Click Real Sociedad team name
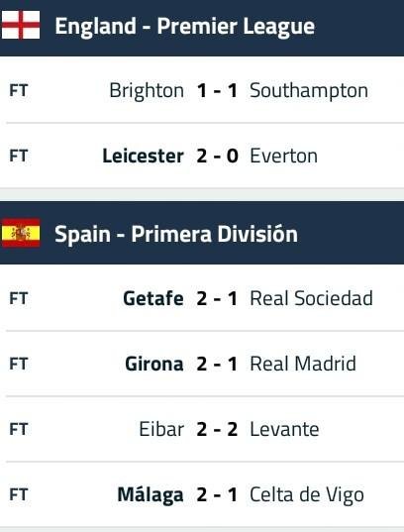The image size is (404, 532). coord(311,298)
